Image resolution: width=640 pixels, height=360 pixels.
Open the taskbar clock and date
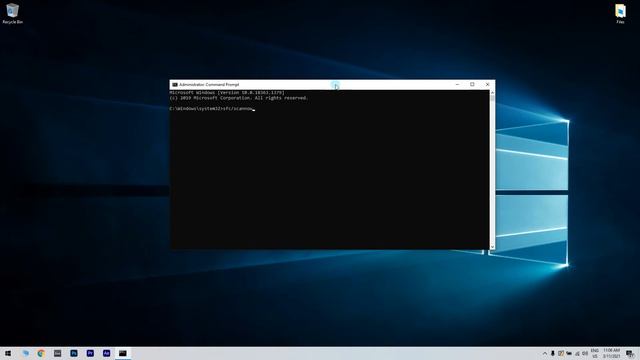611,353
